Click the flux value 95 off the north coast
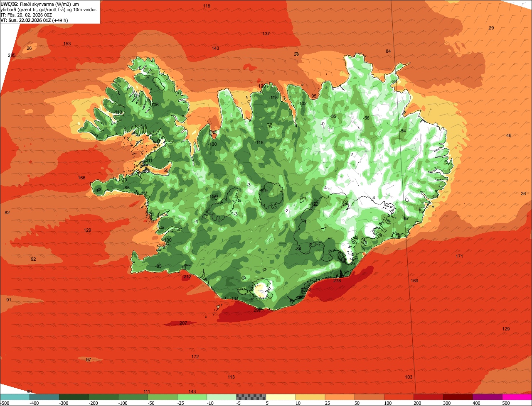 314,96
